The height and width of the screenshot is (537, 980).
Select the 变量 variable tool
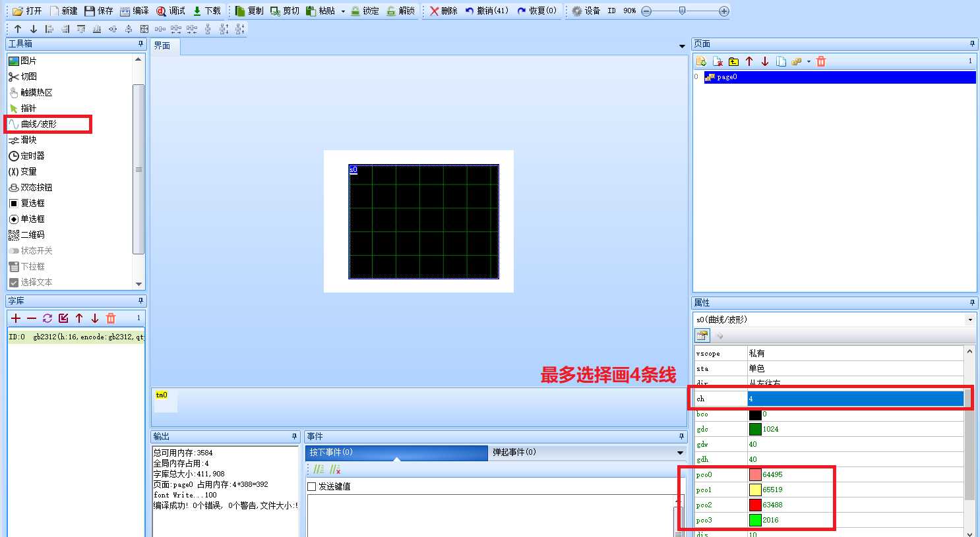(23, 171)
